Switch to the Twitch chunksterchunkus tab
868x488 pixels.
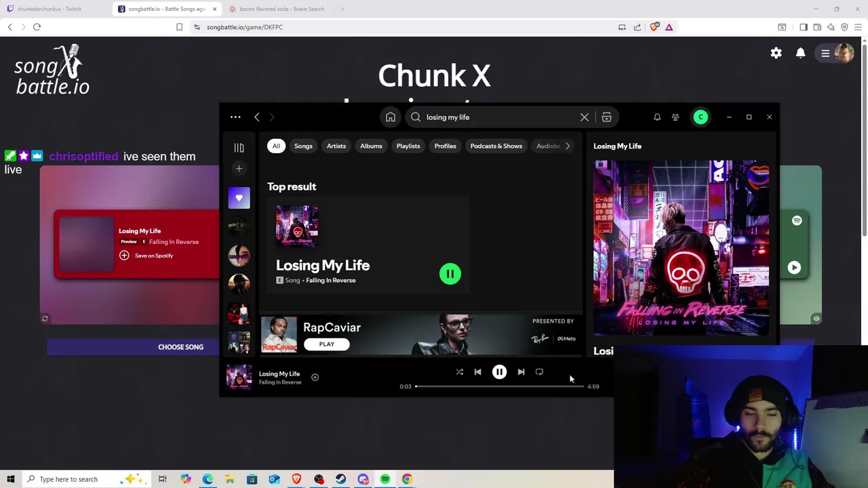coord(50,9)
